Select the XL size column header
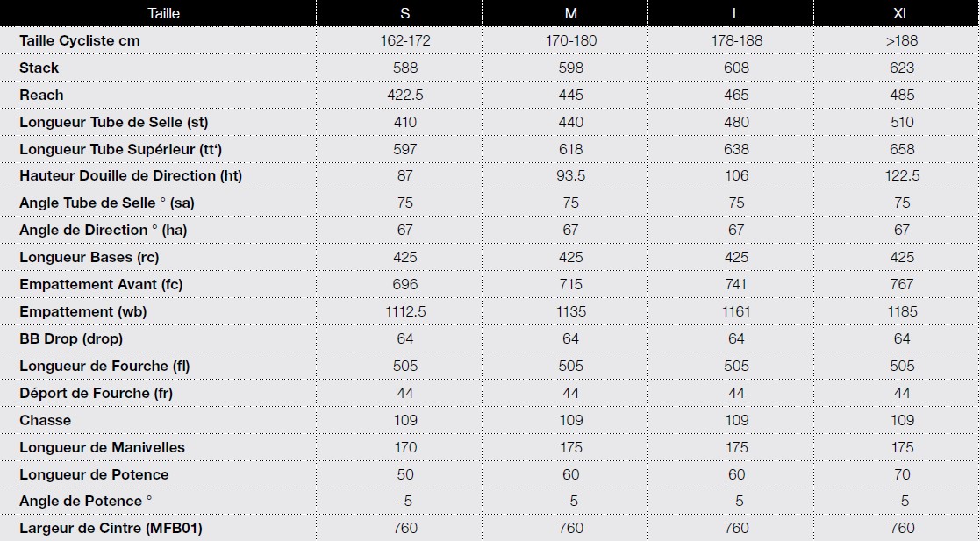 (902, 13)
